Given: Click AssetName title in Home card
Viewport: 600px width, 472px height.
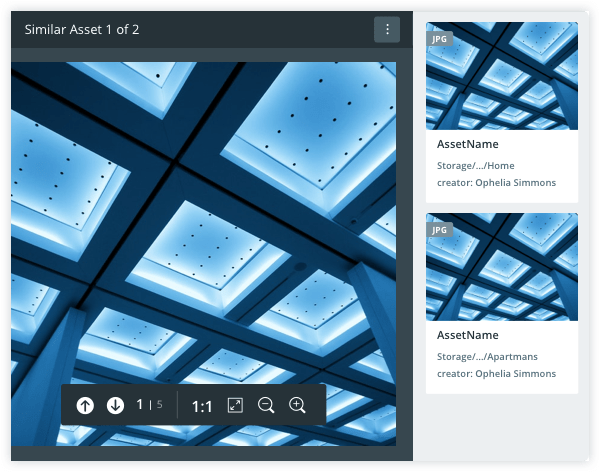Looking at the screenshot, I should pos(468,144).
